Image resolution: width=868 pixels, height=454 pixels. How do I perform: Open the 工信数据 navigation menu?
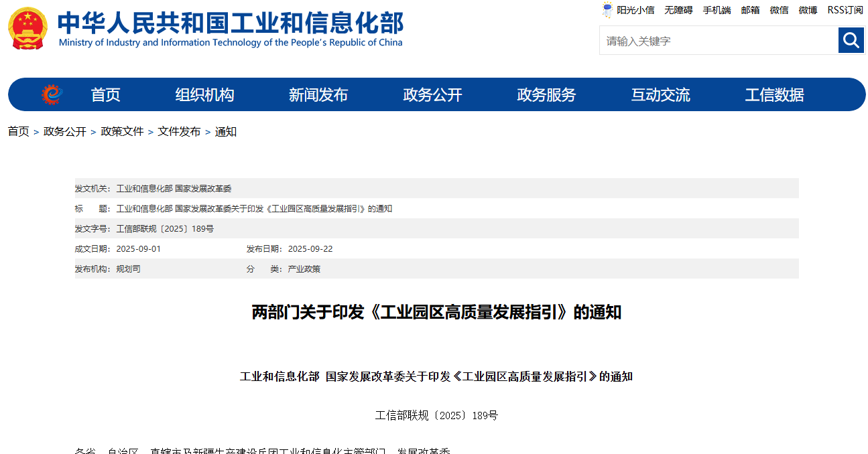(774, 94)
